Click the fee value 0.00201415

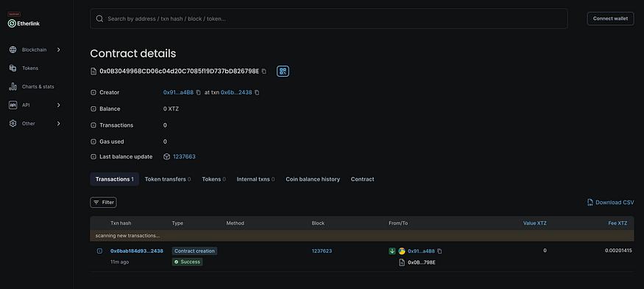618,251
